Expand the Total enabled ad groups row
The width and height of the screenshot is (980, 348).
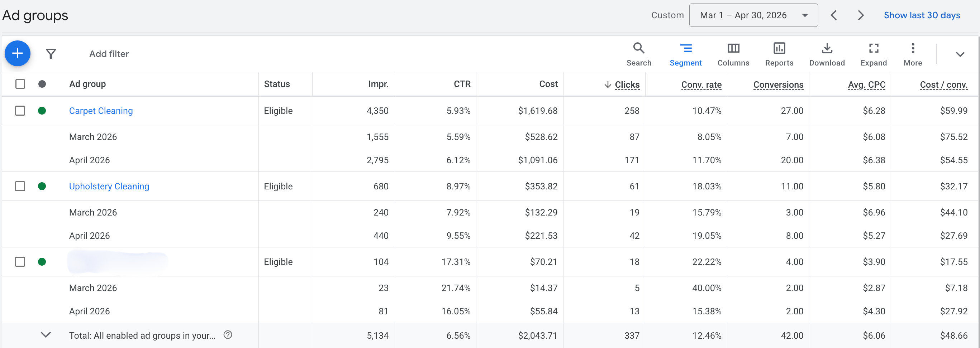coord(46,335)
